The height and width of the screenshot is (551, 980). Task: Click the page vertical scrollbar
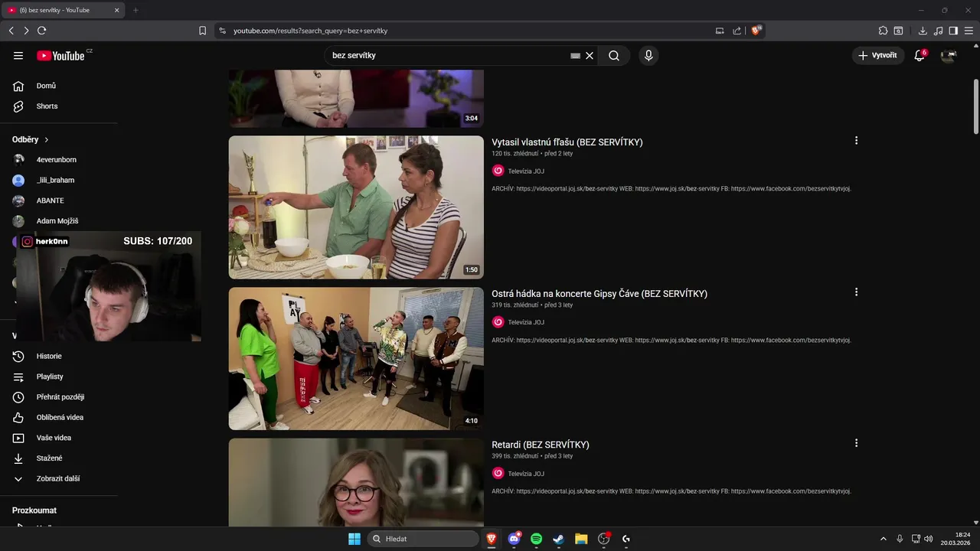[975, 106]
